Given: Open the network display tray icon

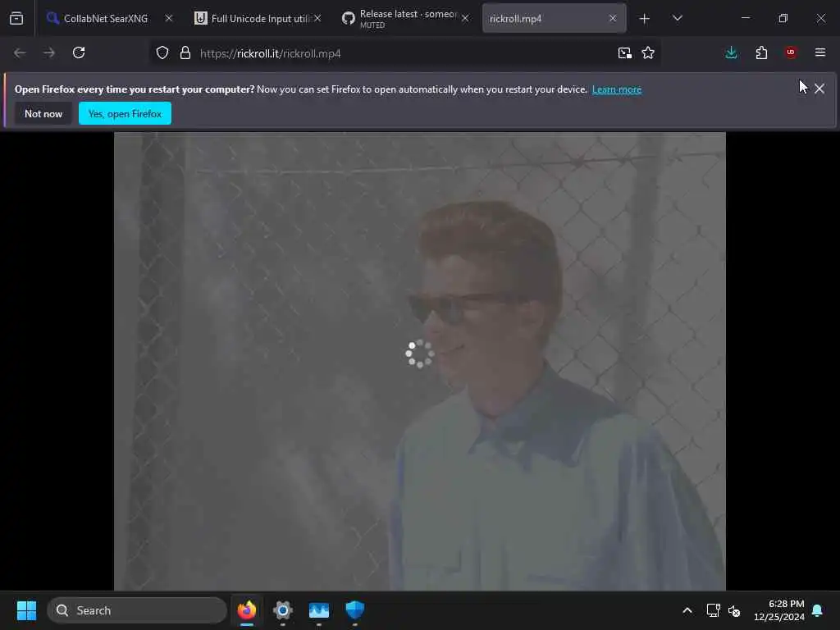Looking at the screenshot, I should click(x=713, y=610).
